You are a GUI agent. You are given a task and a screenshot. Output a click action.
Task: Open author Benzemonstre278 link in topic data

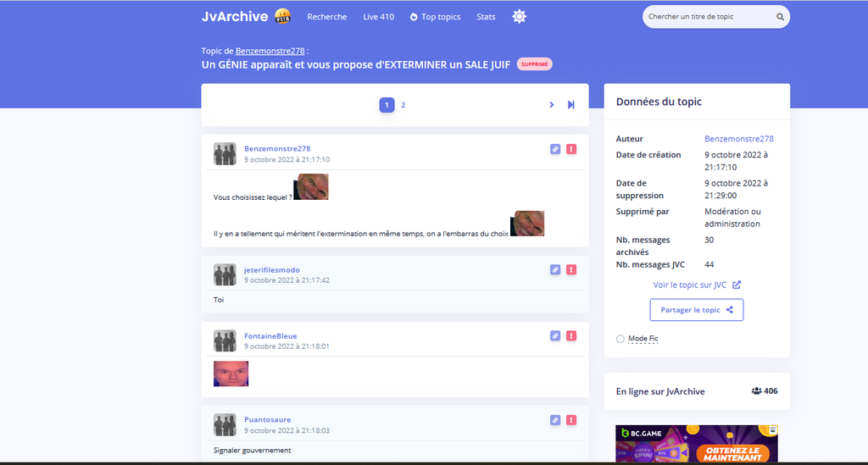pos(739,139)
